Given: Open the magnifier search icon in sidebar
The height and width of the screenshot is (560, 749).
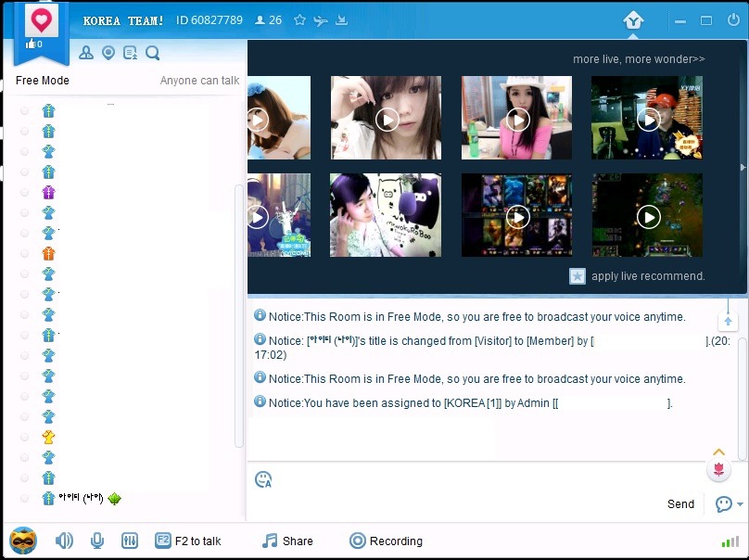Looking at the screenshot, I should [x=153, y=53].
